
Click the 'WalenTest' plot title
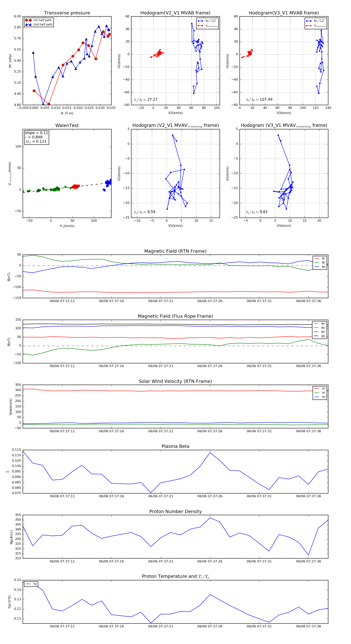coord(67,125)
